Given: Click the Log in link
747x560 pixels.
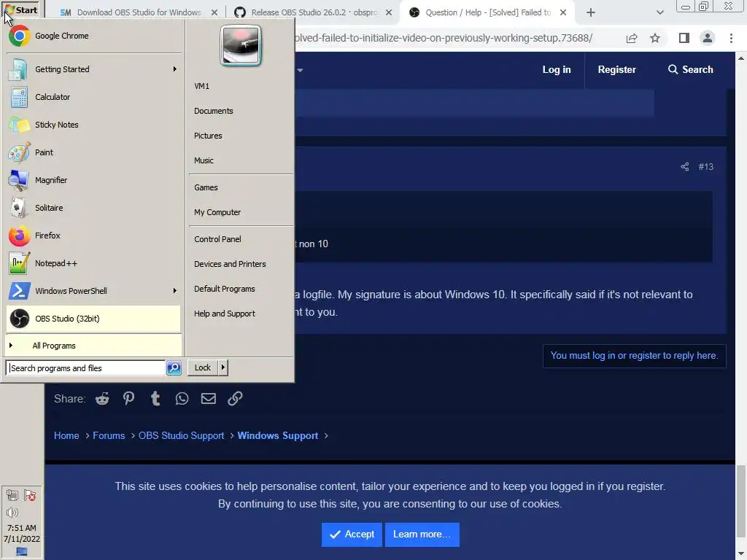Looking at the screenshot, I should coord(557,69).
